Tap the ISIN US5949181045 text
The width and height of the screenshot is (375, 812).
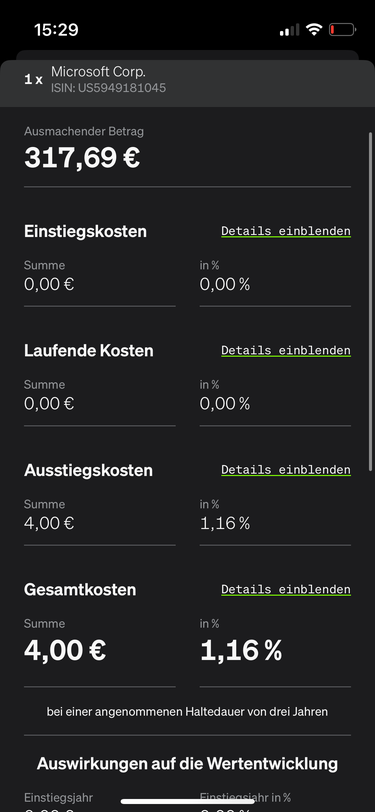pos(108,88)
